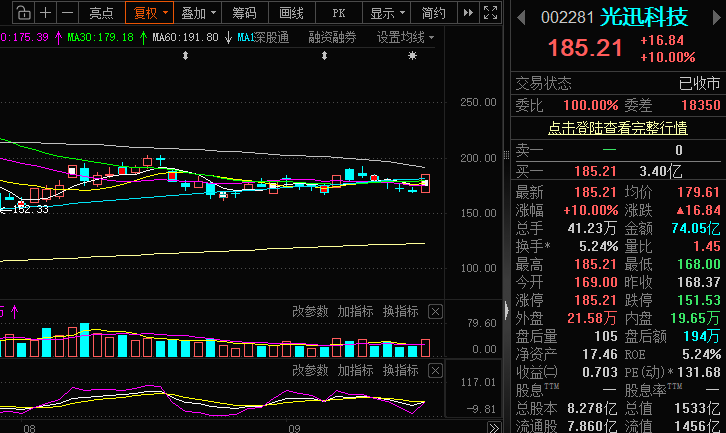Select the 筹码 chip distribution tool
Image resolution: width=726 pixels, height=433 pixels.
click(244, 13)
